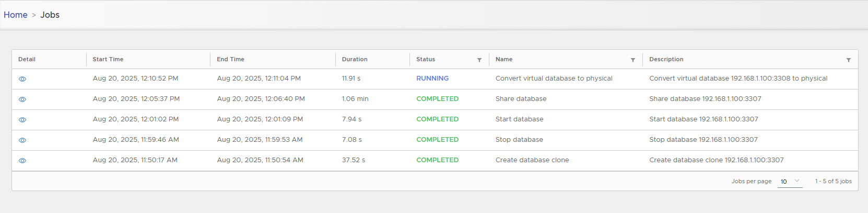Select the Share database row name
Image resolution: width=868 pixels, height=213 pixels.
click(521, 99)
